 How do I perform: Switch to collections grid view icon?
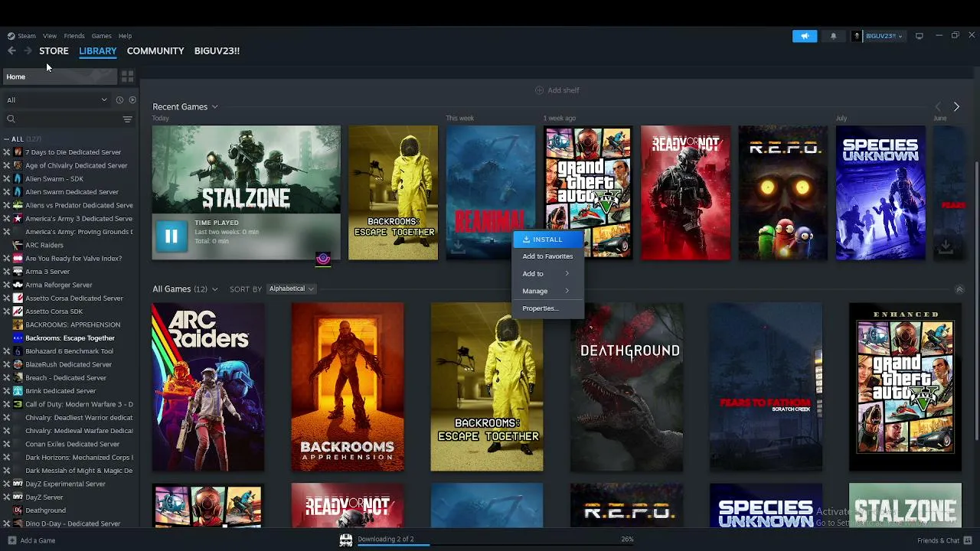tap(127, 77)
